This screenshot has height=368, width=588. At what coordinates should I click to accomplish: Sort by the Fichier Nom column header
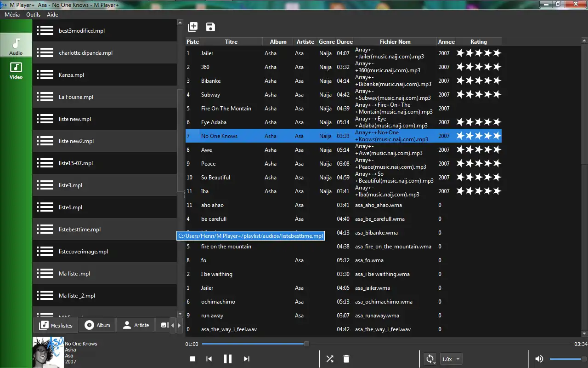(x=395, y=42)
